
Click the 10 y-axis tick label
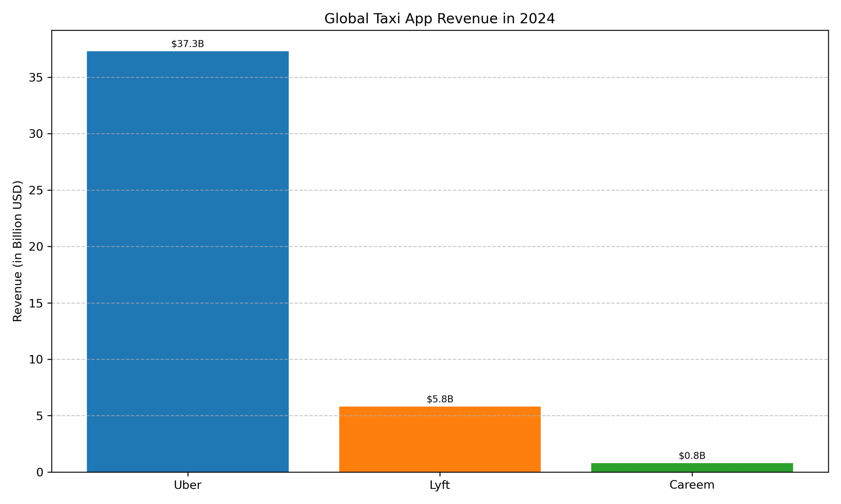tap(36, 360)
